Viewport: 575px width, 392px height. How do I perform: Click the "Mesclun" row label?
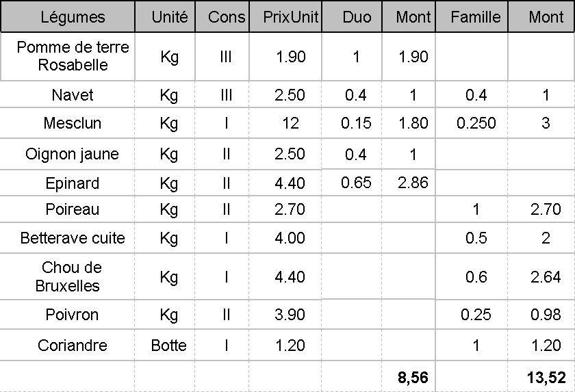(73, 123)
